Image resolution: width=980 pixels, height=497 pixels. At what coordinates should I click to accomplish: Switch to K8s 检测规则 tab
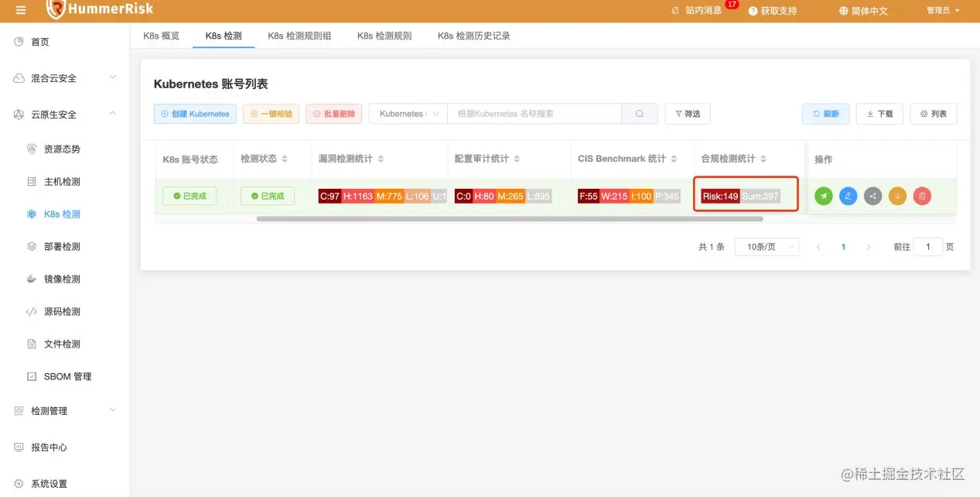point(384,36)
